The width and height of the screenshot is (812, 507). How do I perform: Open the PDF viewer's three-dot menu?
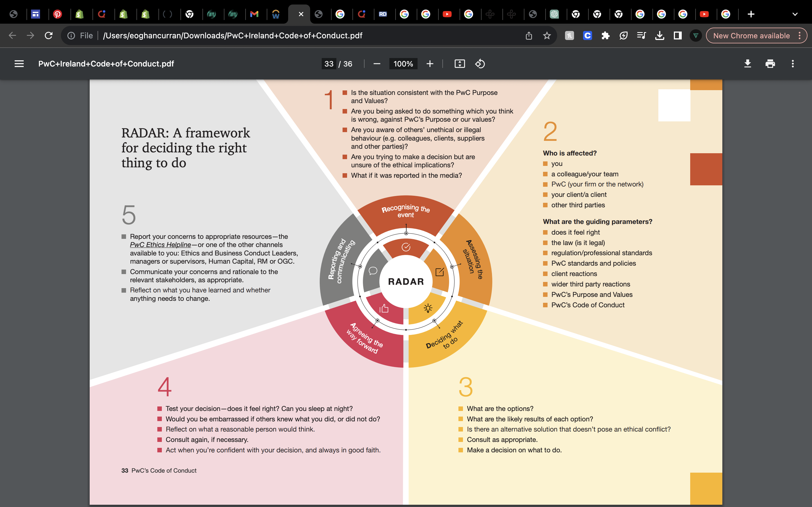pos(793,64)
